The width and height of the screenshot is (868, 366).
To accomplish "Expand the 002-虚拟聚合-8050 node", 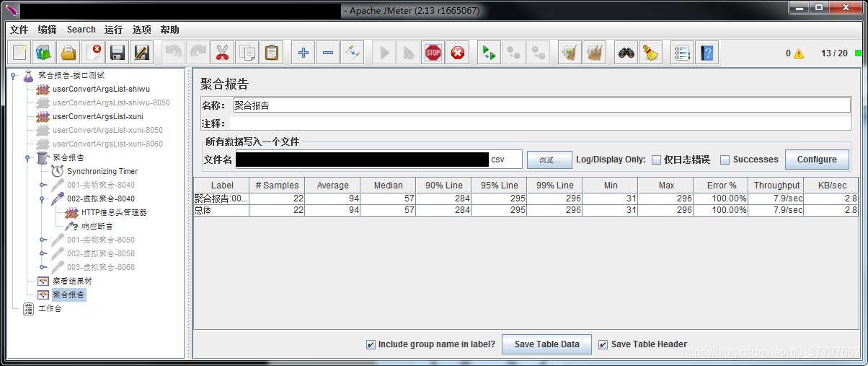I will [x=43, y=253].
